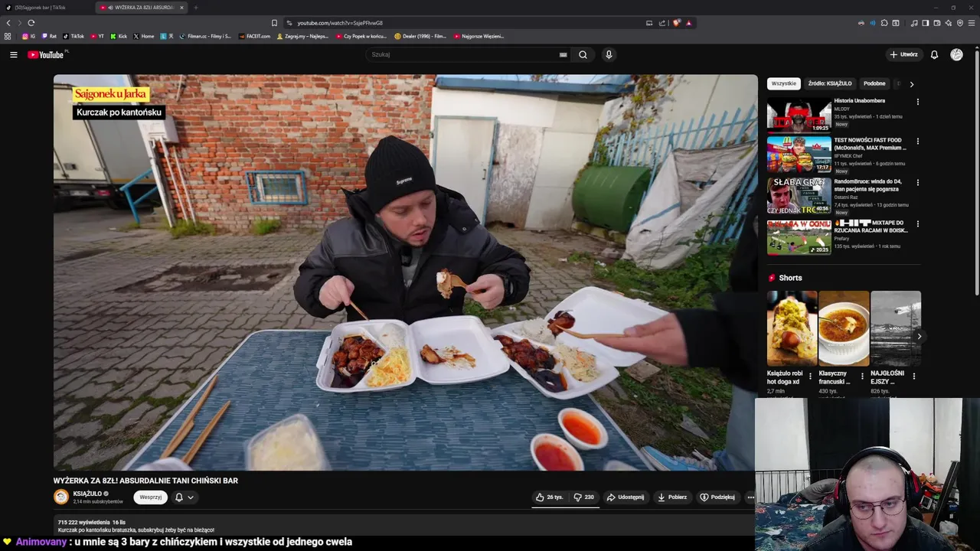
Task: Start voice search with the microphone icon
Action: coord(609,54)
